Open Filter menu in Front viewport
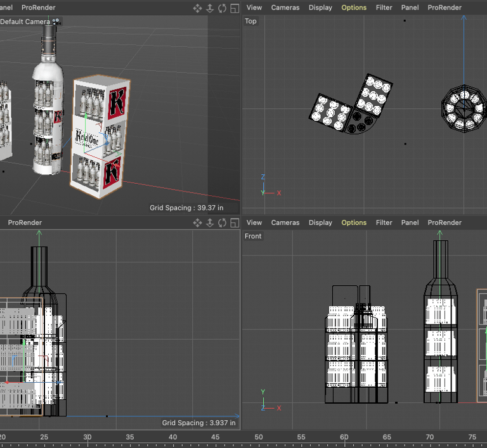The height and width of the screenshot is (448, 487). click(x=384, y=222)
